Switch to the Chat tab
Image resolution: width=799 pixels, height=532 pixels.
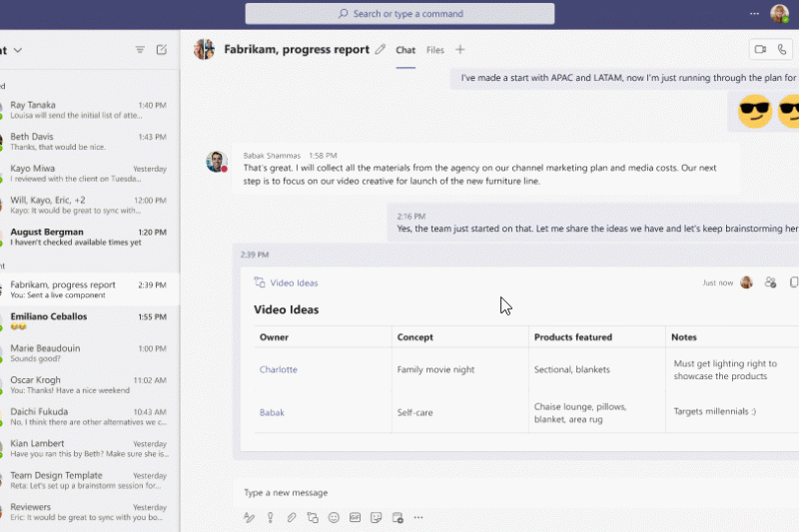point(405,50)
